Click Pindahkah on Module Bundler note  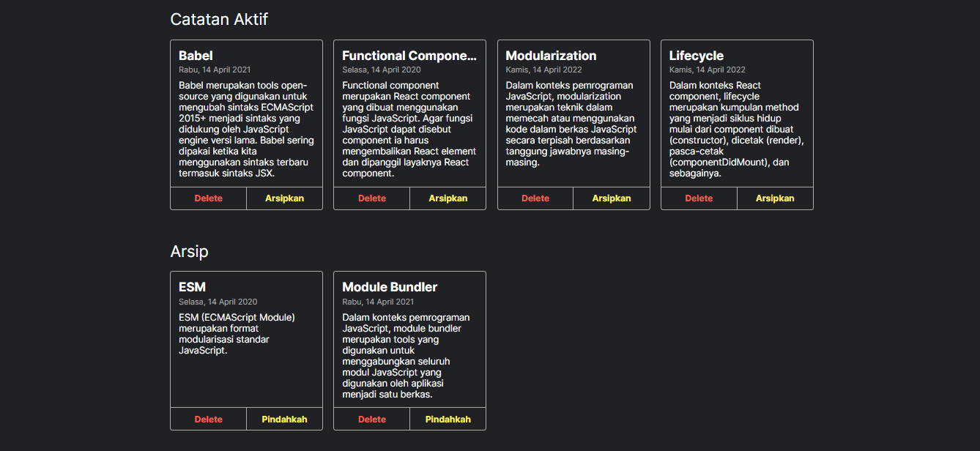point(448,419)
